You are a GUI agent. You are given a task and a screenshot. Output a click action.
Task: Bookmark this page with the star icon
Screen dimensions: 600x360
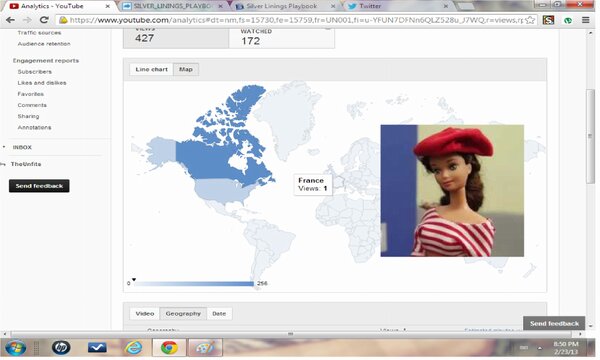[x=530, y=20]
